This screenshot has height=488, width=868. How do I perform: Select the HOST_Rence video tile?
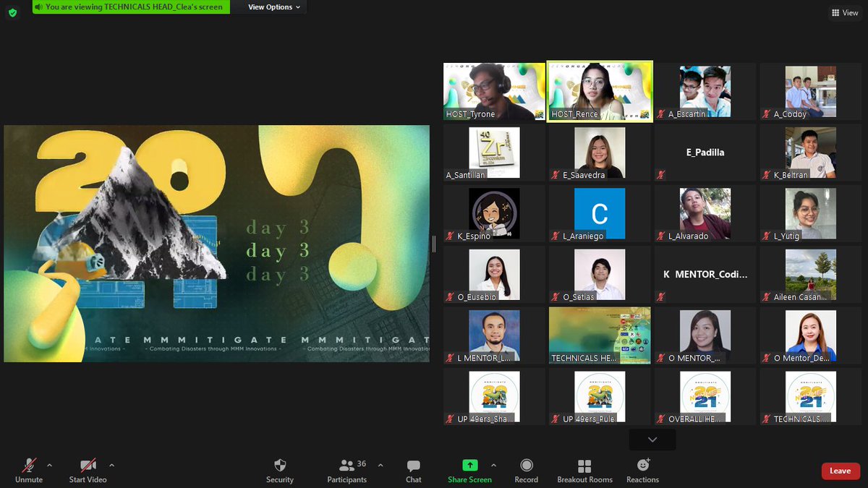(600, 91)
